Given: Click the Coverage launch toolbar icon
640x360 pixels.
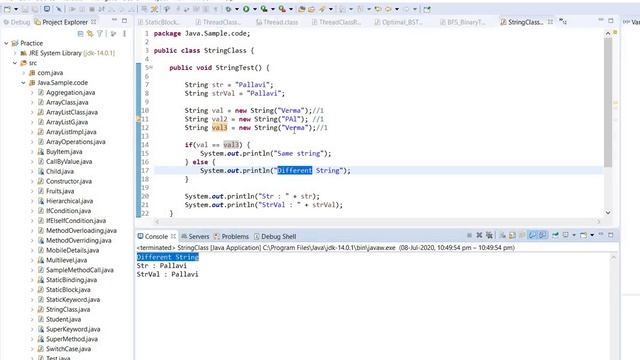Looking at the screenshot, I should (264, 9).
